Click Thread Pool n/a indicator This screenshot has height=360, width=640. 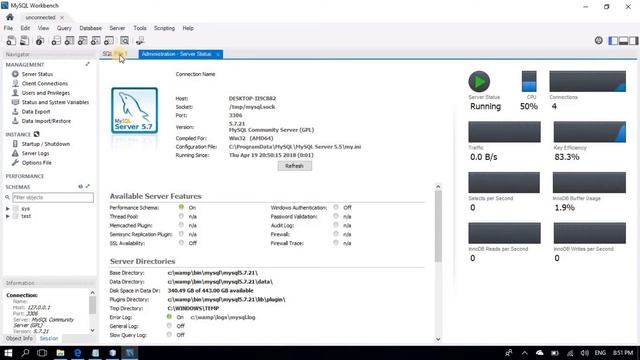point(181,216)
